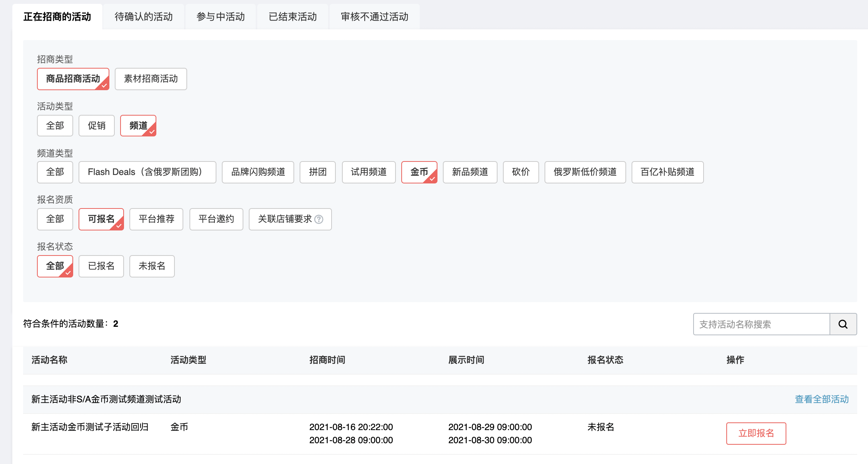Click the help icon beside 关联店铺要求
The width and height of the screenshot is (868, 464).
[319, 219]
